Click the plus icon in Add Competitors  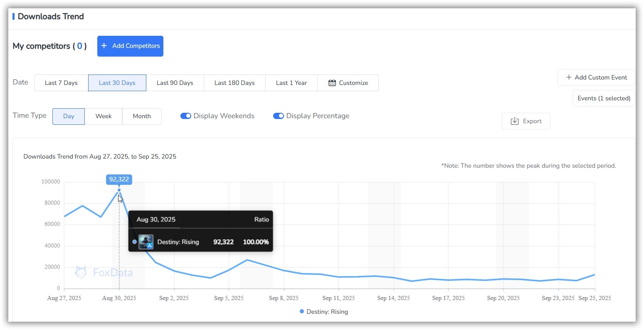coord(104,46)
